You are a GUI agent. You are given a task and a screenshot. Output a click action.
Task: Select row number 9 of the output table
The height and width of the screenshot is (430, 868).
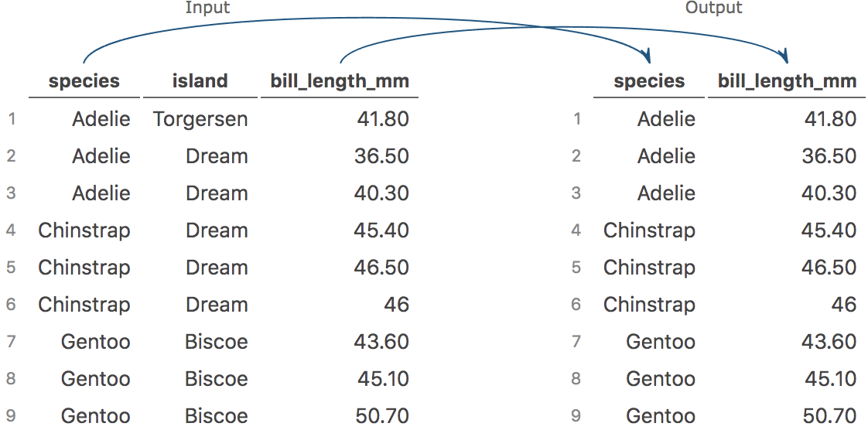tap(576, 416)
